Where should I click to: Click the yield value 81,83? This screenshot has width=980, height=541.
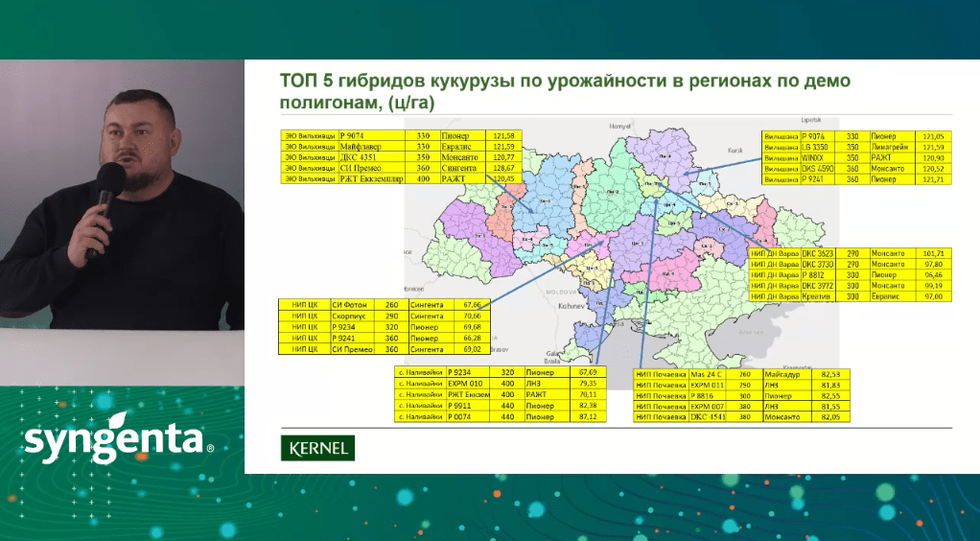point(830,385)
